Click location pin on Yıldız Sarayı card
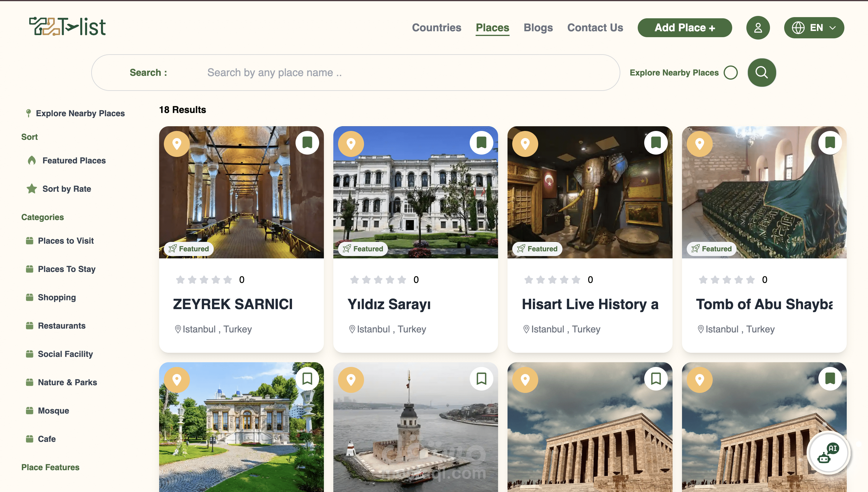 tap(351, 144)
